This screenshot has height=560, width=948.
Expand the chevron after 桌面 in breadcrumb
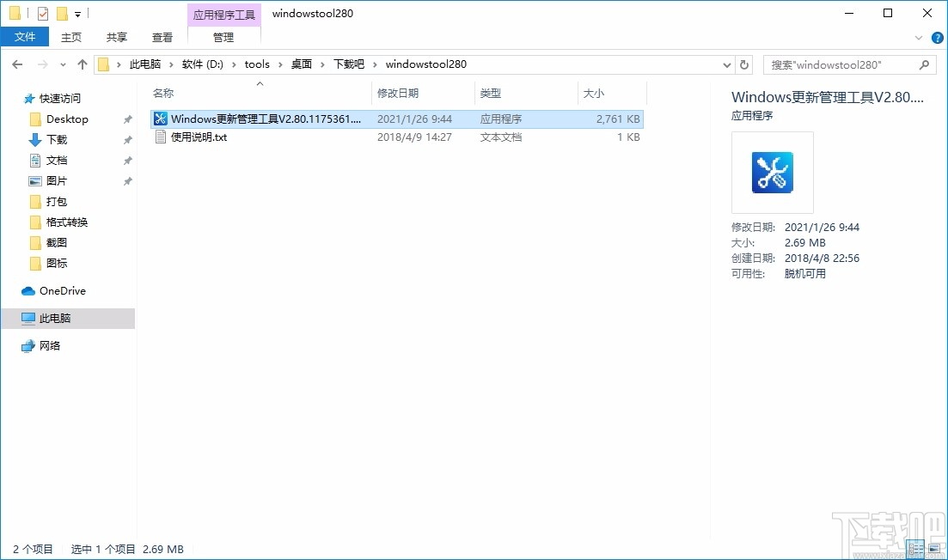322,64
